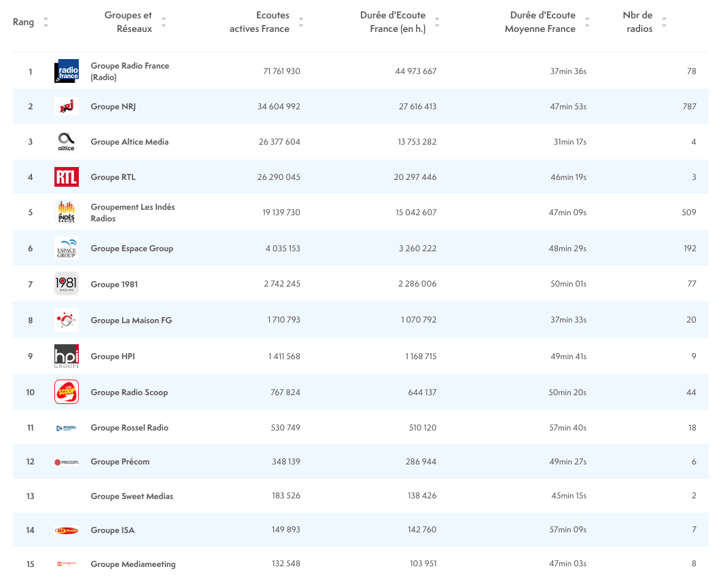Open the Groupe Sweet Medias link
The image size is (721, 588).
tap(132, 496)
